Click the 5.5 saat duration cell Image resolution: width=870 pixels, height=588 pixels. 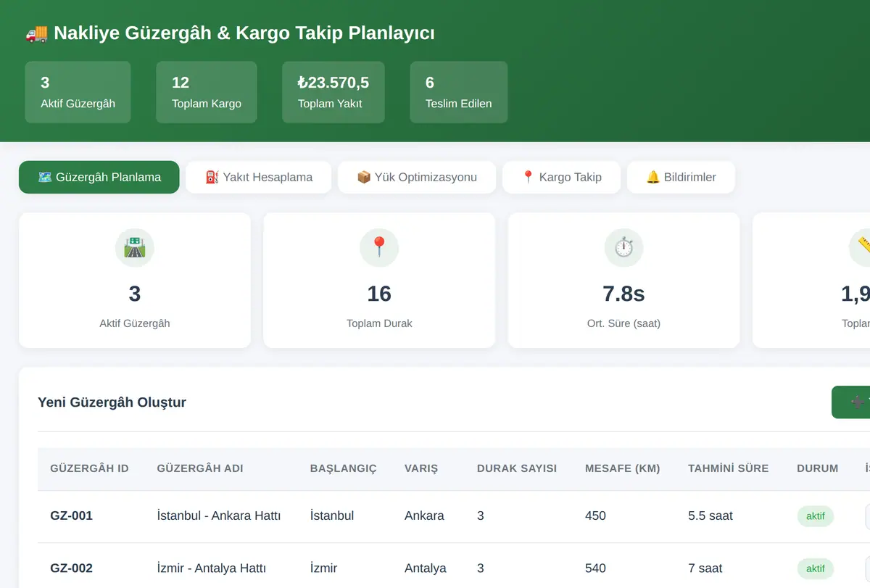point(710,516)
